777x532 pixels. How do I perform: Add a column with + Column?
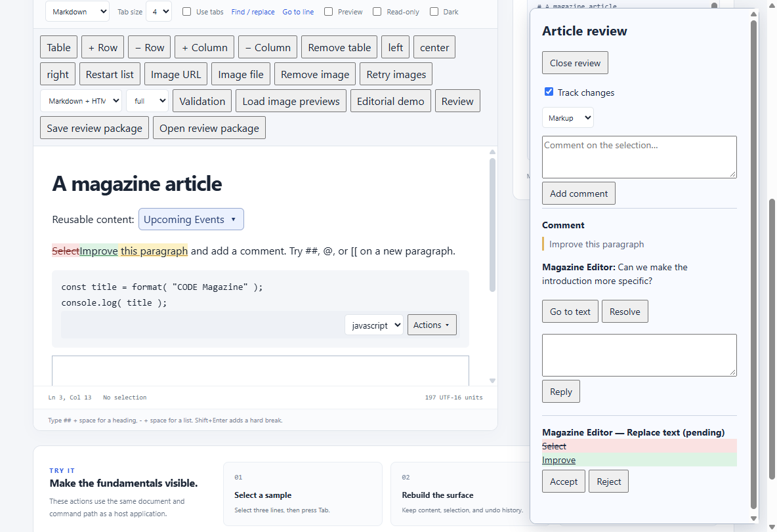click(x=205, y=47)
